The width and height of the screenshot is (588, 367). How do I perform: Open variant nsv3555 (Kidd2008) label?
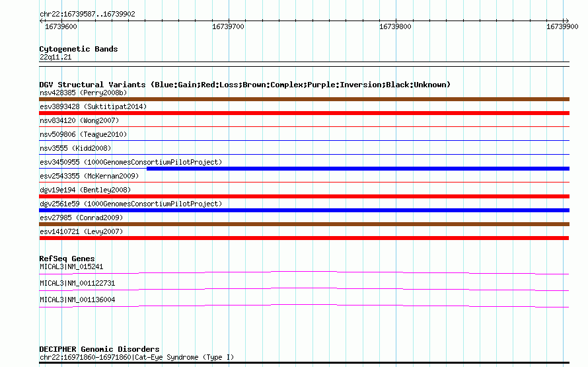(x=75, y=148)
